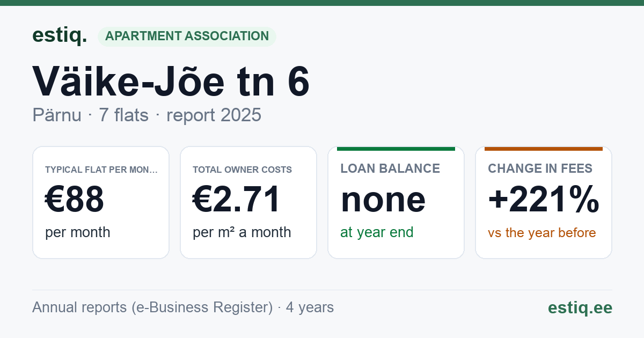Screen dimensions: 644x338
Task: Click the green bar above Loan balance
Action: click(396, 149)
